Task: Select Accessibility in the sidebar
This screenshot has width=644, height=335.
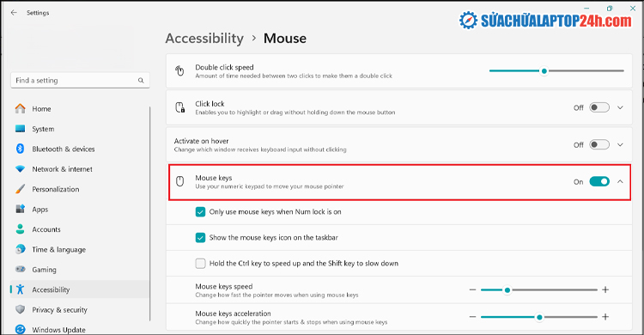Action: [x=80, y=289]
